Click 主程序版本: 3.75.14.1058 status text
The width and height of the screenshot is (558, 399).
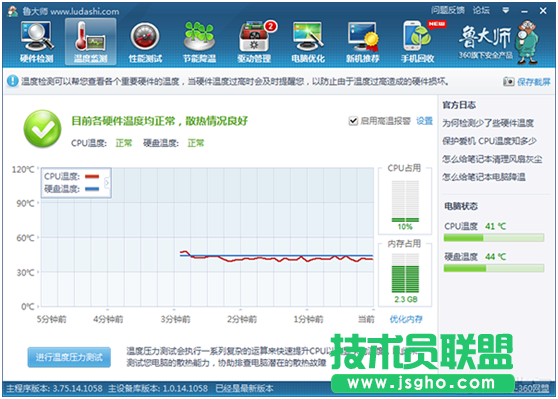[54, 388]
